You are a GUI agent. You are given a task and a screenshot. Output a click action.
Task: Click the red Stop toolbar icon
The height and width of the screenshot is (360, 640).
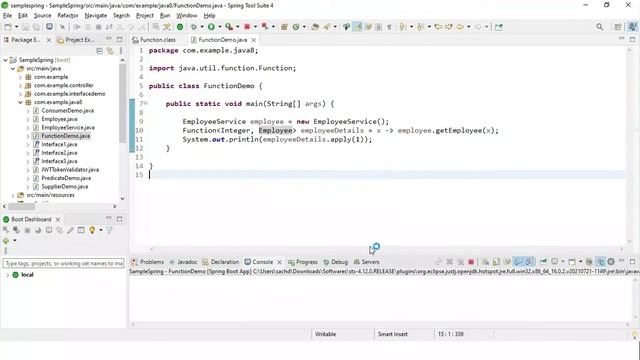(x=247, y=27)
